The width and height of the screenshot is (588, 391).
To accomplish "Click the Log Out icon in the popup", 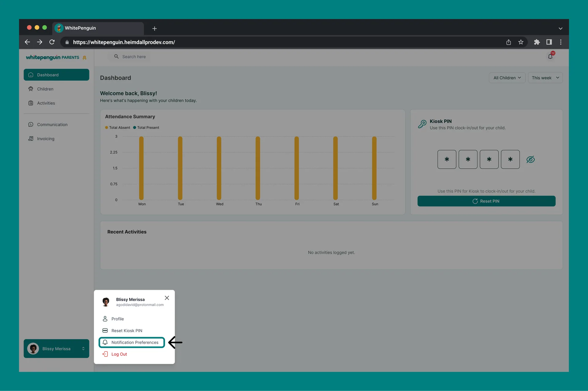I will click(105, 354).
